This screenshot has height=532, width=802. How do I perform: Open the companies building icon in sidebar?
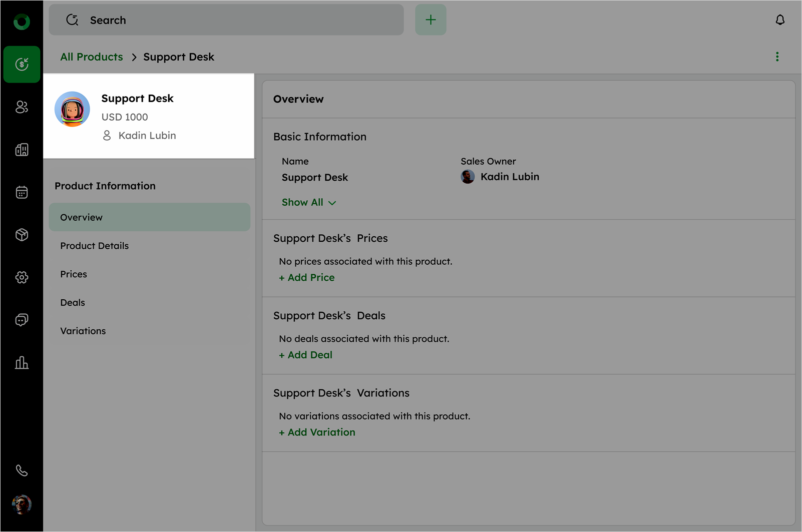click(22, 150)
